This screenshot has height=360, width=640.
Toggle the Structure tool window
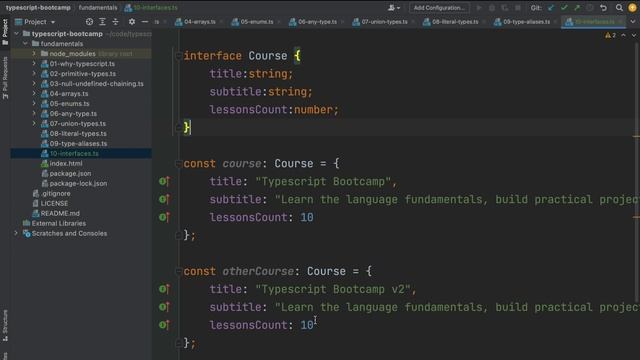5,325
